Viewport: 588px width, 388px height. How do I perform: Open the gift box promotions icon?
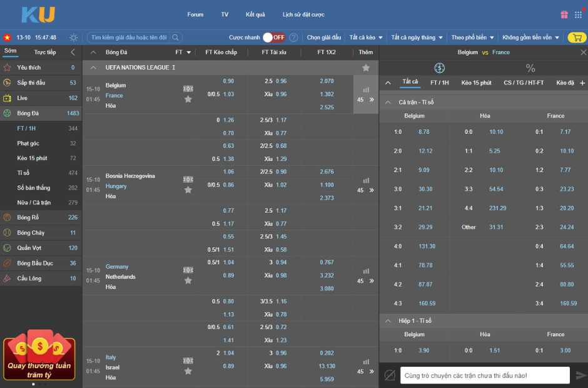coord(564,14)
